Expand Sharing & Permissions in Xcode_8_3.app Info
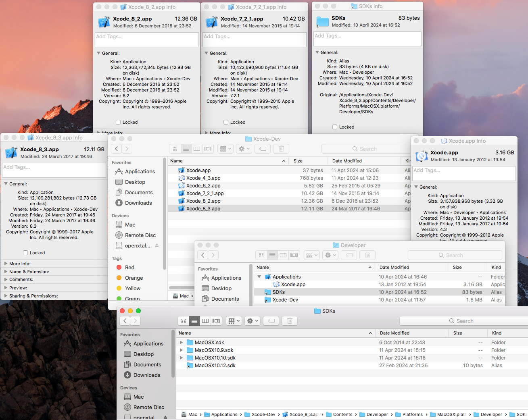 [6, 296]
